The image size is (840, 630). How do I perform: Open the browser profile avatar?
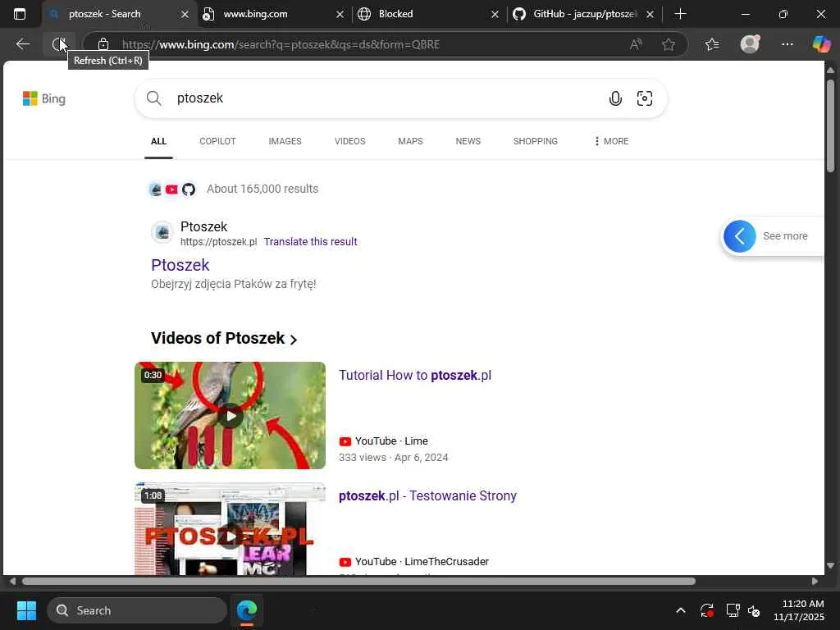[x=750, y=44]
